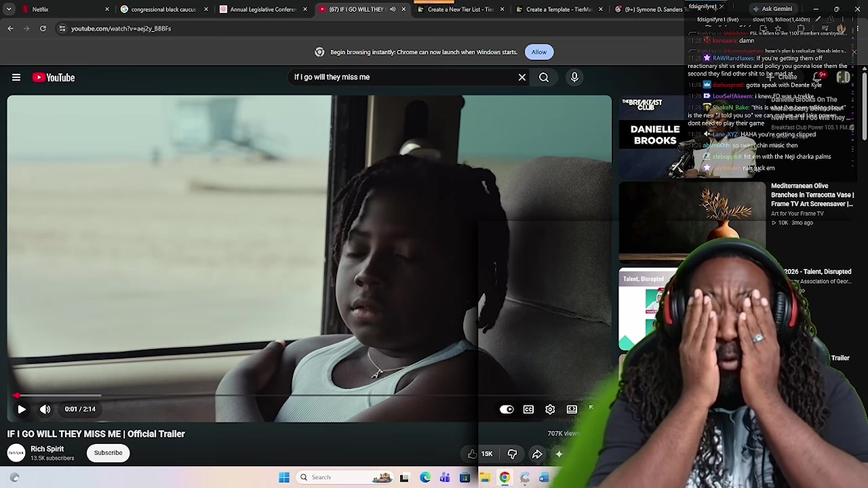Toggle the autoplay switch in player
The height and width of the screenshot is (488, 868).
507,409
